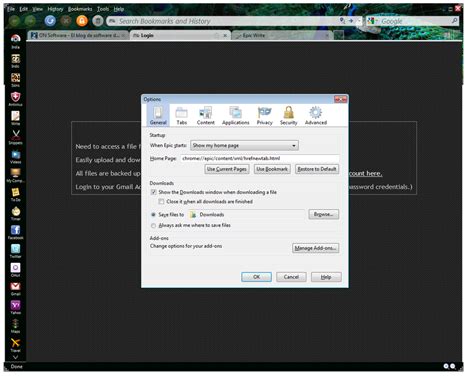Open When Epic starts dropdown

tap(244, 146)
